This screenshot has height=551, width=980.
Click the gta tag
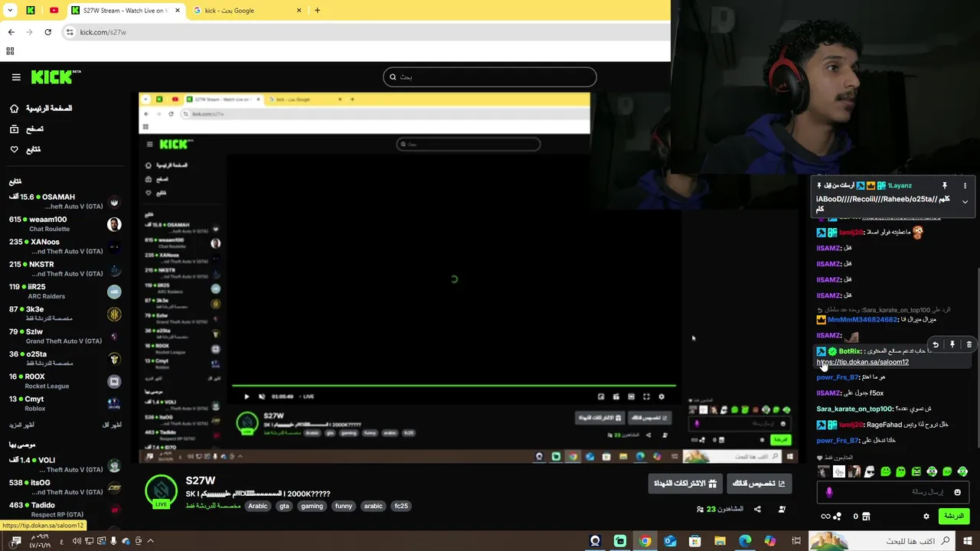pos(284,506)
